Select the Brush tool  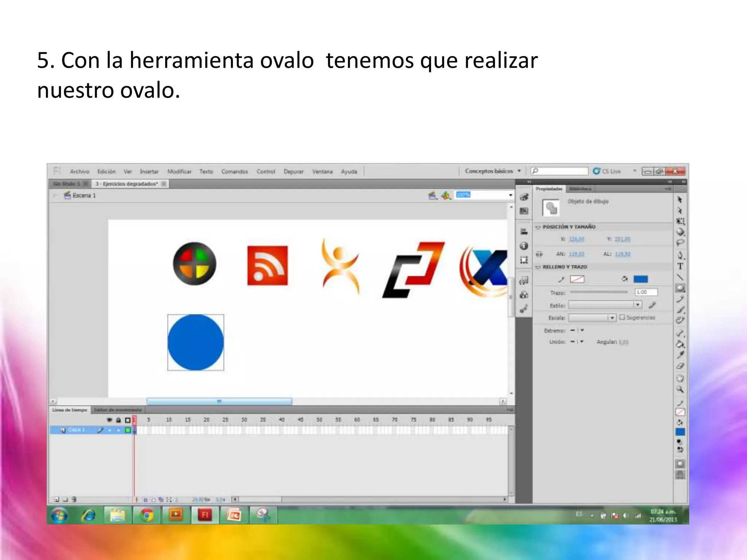click(680, 310)
